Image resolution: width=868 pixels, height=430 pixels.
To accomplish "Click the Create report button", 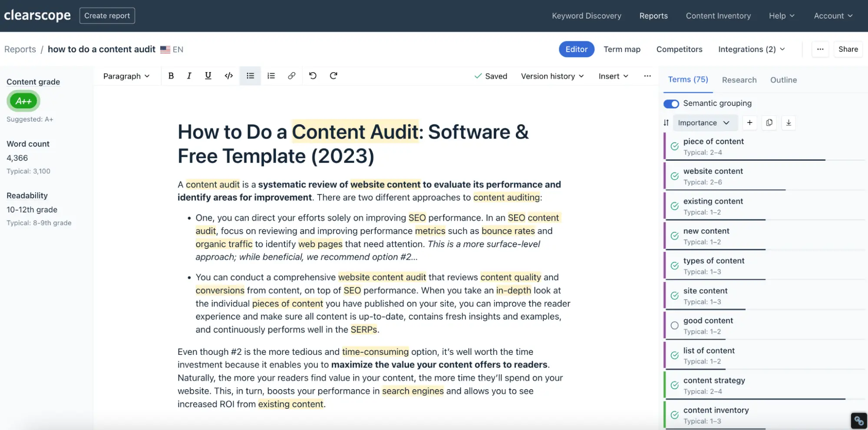I will pyautogui.click(x=107, y=15).
